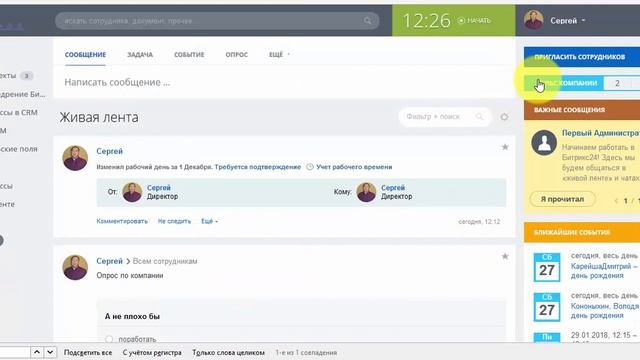The image size is (640, 360).
Task: Click the search magnifier icon in top bar
Action: pos(368,21)
